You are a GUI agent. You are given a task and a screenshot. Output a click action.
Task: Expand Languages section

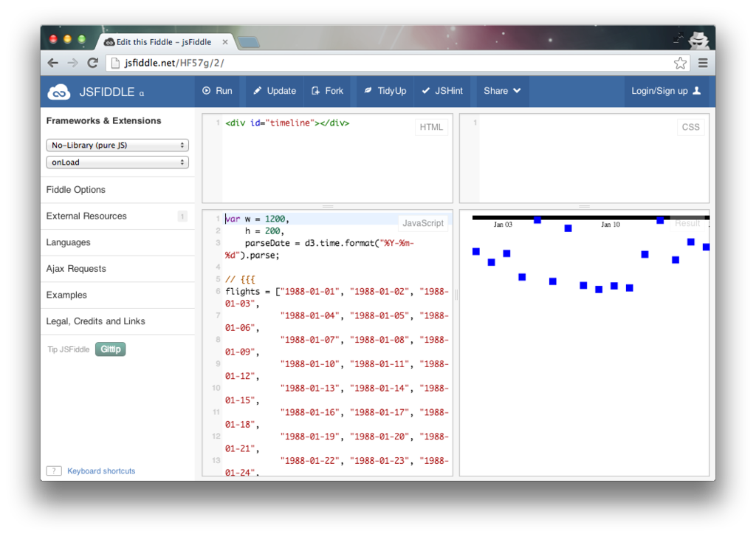click(118, 242)
